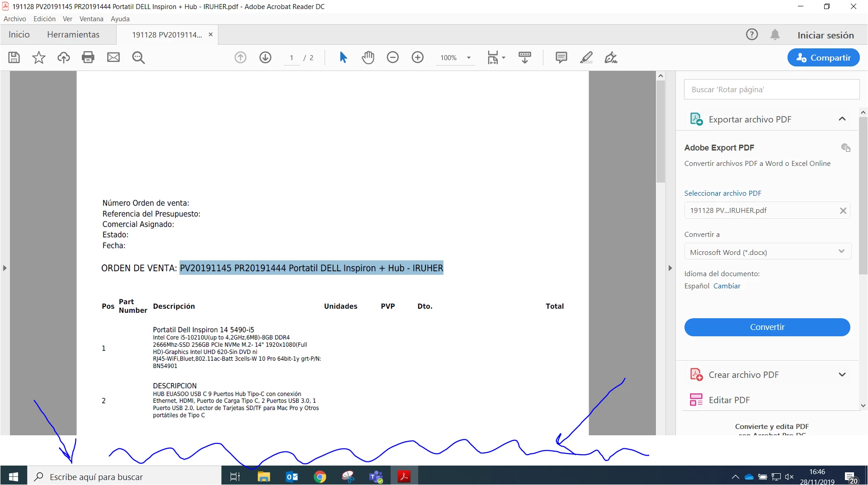This screenshot has width=868, height=485.
Task: Click the current page number field
Action: coord(292,57)
